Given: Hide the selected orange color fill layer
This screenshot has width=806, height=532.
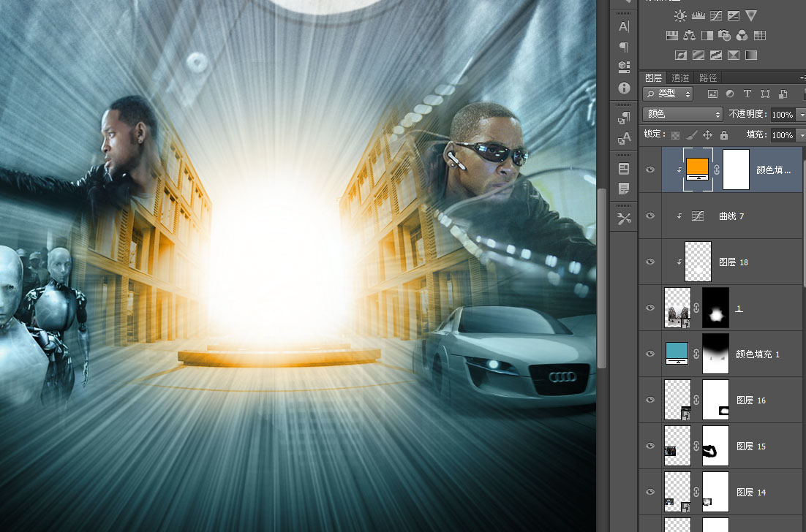Looking at the screenshot, I should coord(650,170).
